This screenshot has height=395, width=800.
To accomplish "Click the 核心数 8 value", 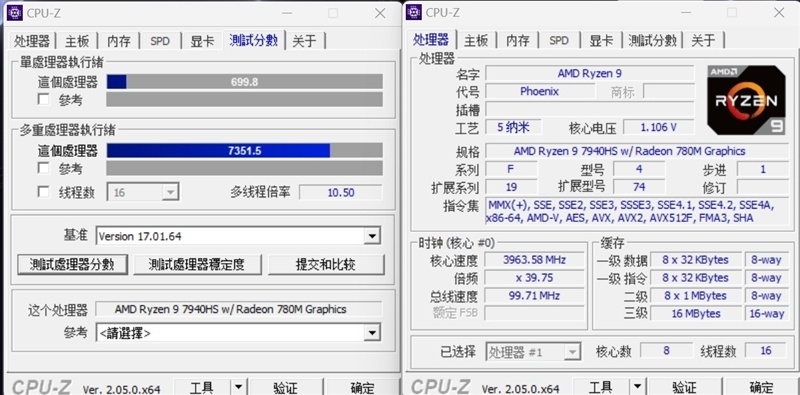I will click(666, 351).
